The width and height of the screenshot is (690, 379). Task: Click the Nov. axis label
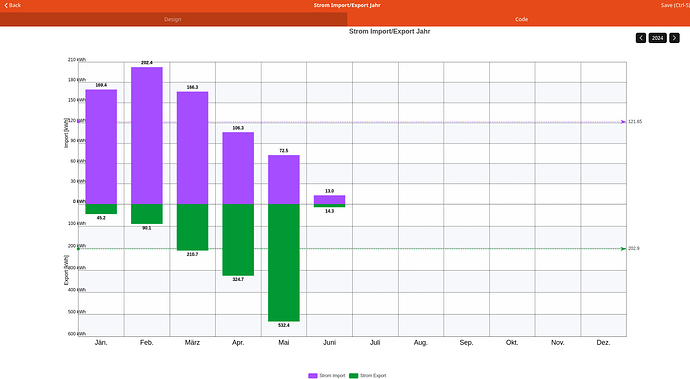tap(558, 342)
